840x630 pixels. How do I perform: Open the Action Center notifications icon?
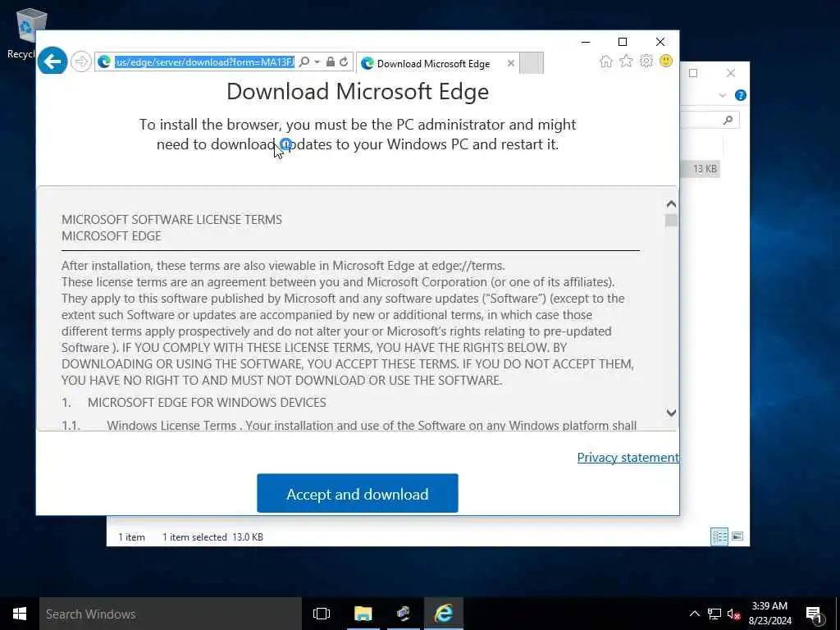tap(813, 614)
